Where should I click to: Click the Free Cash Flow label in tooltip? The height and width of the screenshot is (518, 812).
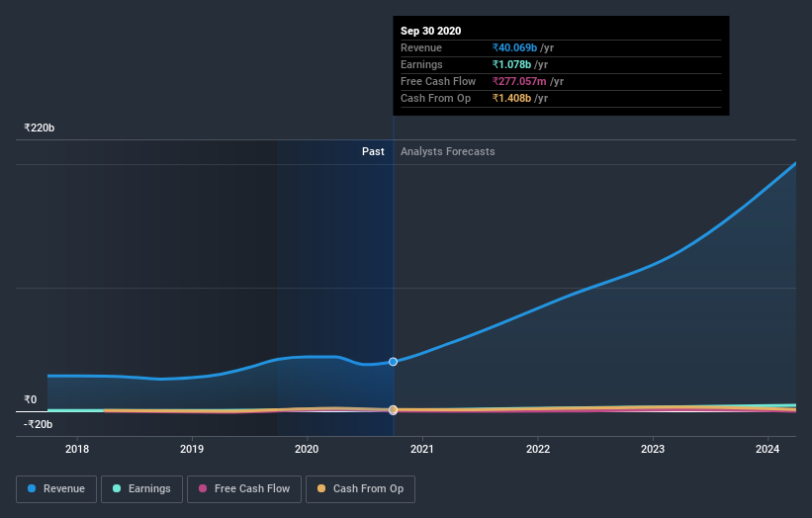(438, 81)
